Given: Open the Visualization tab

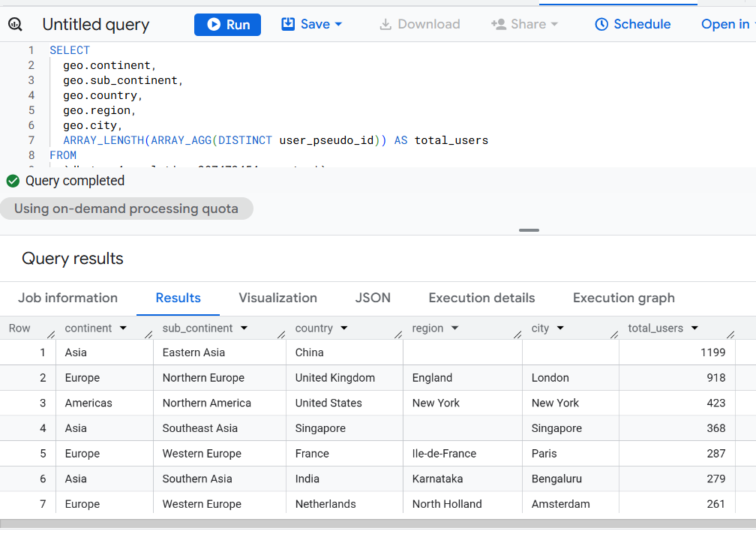Looking at the screenshot, I should (277, 298).
